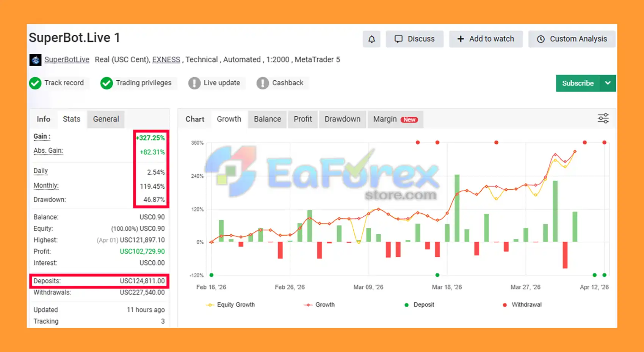Screen dimensions: 644x352
Task: Click the Custom Analysis button
Action: click(572, 39)
